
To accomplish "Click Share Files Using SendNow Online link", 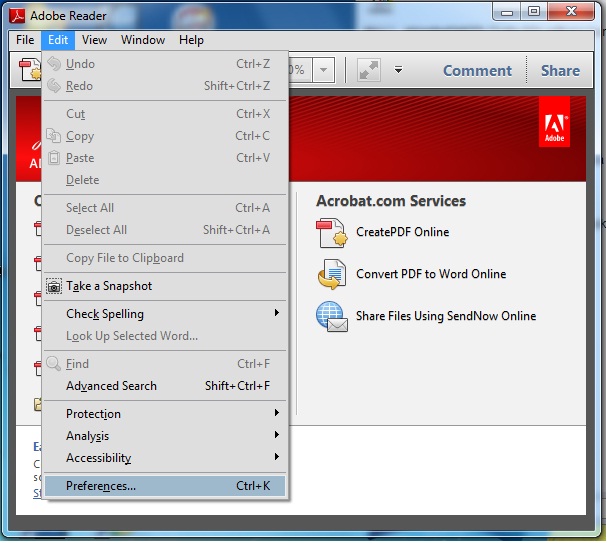I will pos(446,316).
